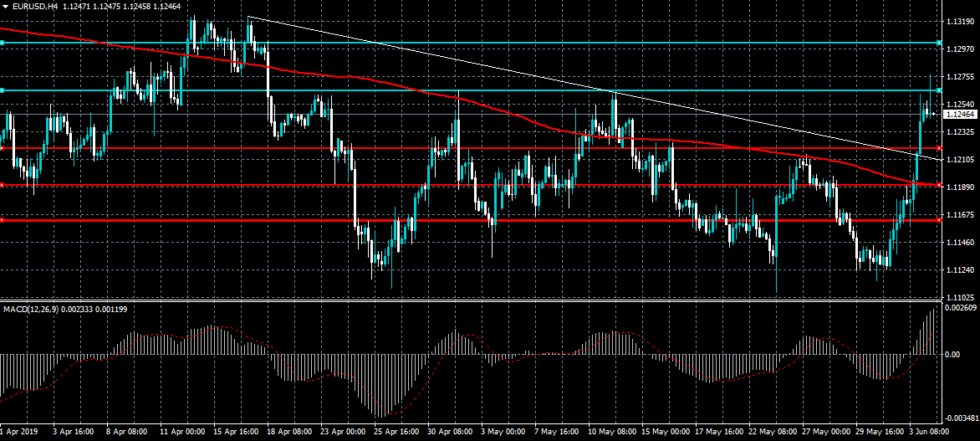980x441 pixels.
Task: Click price scale value 1.11460
Action: [x=959, y=242]
